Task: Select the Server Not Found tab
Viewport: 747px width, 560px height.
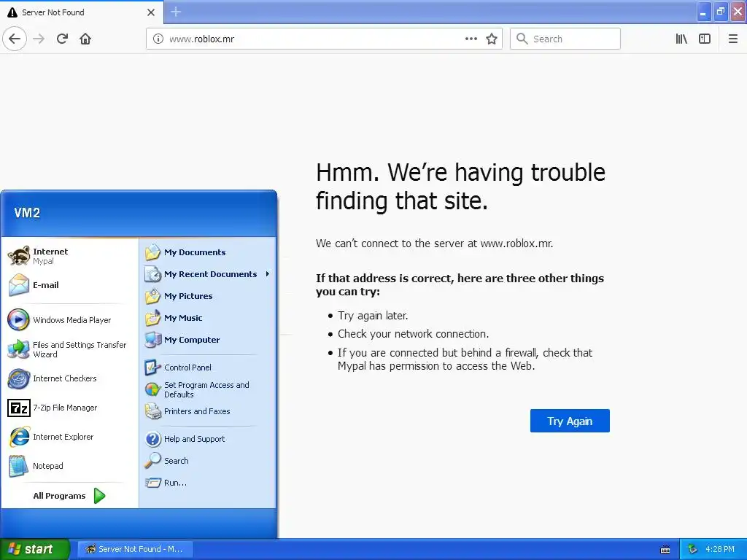Action: coord(82,12)
